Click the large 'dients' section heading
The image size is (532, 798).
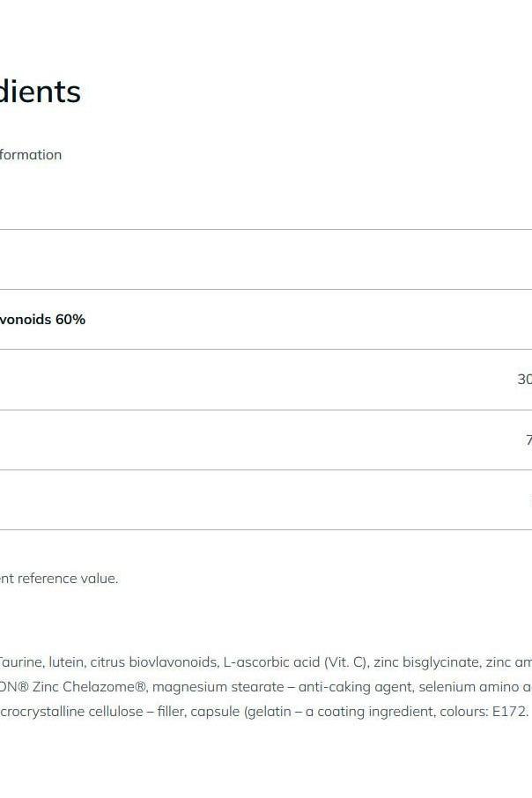point(40,92)
